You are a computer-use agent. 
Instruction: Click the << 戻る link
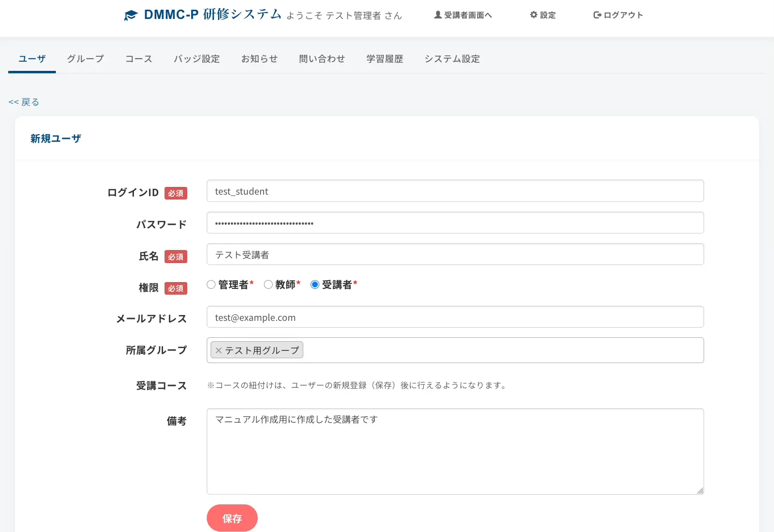tap(24, 102)
